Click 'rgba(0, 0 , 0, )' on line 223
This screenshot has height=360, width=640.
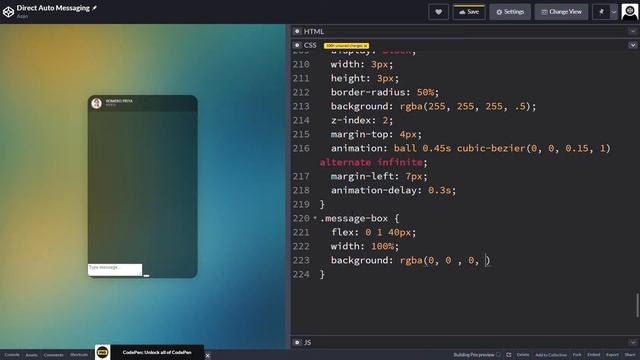445,260
